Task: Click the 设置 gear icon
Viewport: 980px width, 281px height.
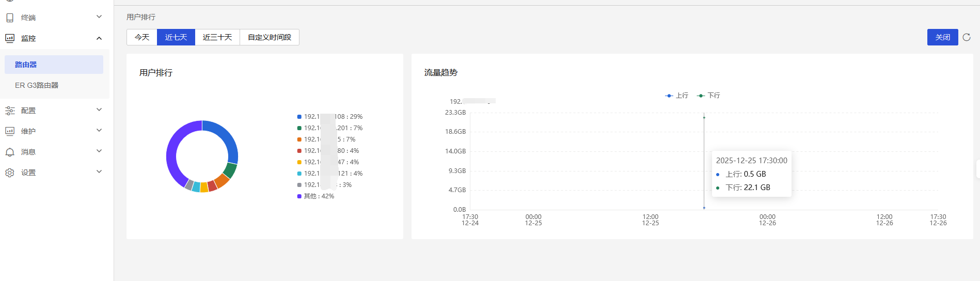Action: coord(10,173)
